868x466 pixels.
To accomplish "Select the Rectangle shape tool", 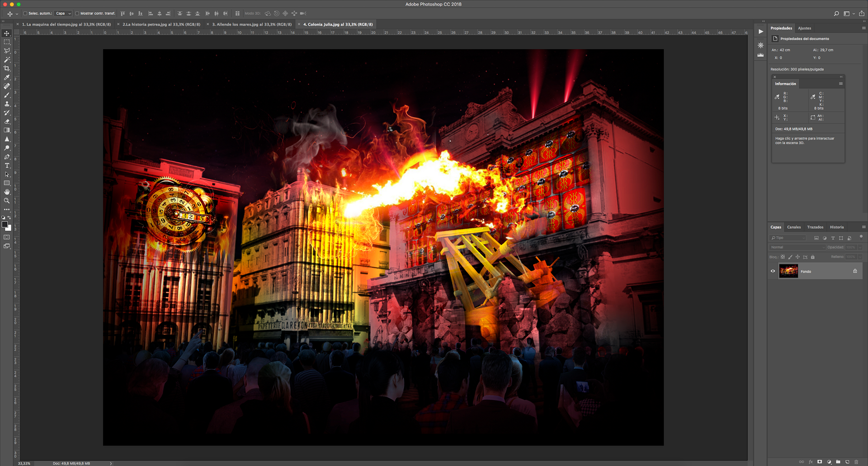I will (x=7, y=183).
